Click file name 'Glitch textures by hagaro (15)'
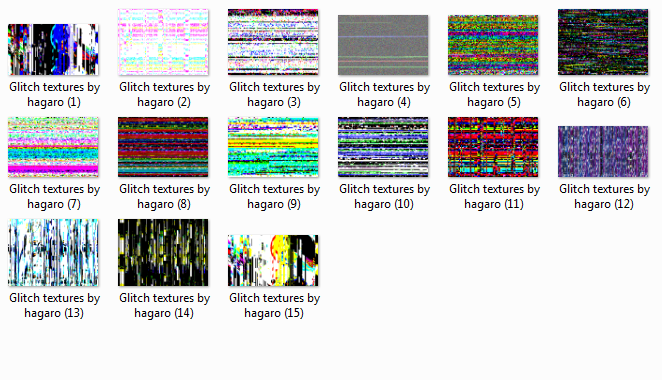The image size is (662, 380). pos(274,305)
